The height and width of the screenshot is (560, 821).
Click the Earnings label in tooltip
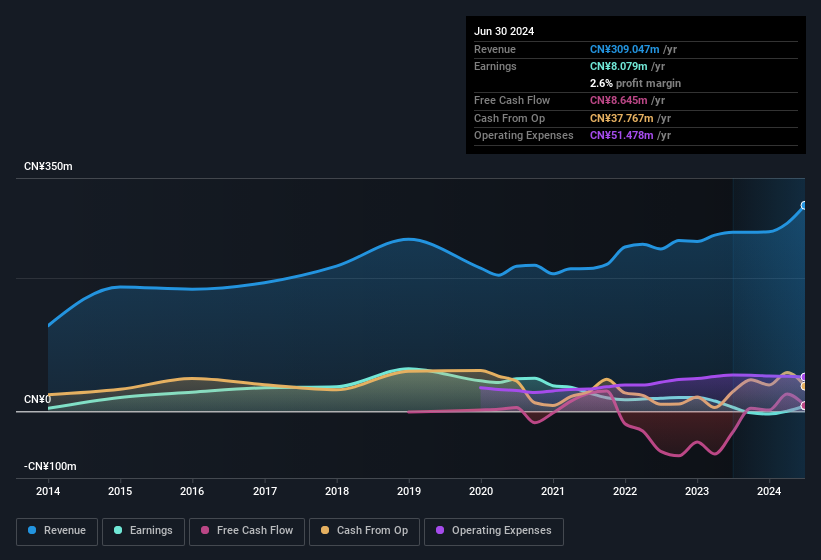click(495, 66)
